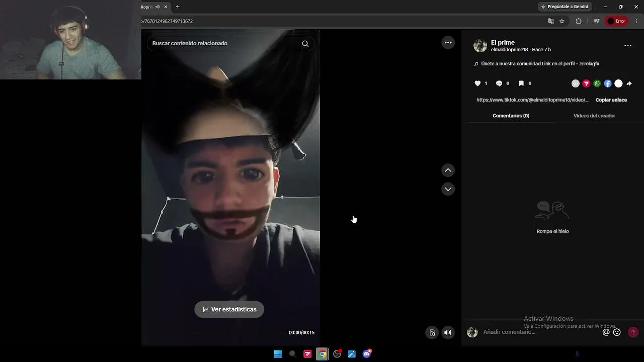Image resolution: width=644 pixels, height=362 pixels.
Task: Open comments via the speech bubble icon
Action: [499, 83]
